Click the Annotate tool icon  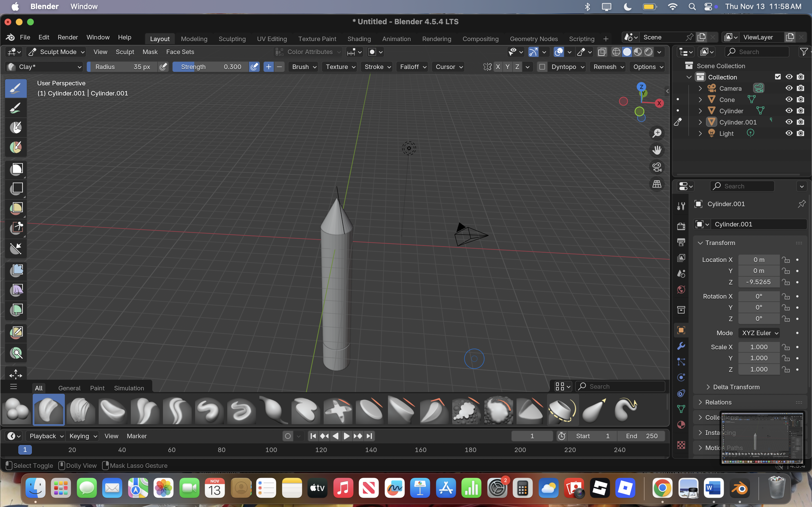[16, 332]
